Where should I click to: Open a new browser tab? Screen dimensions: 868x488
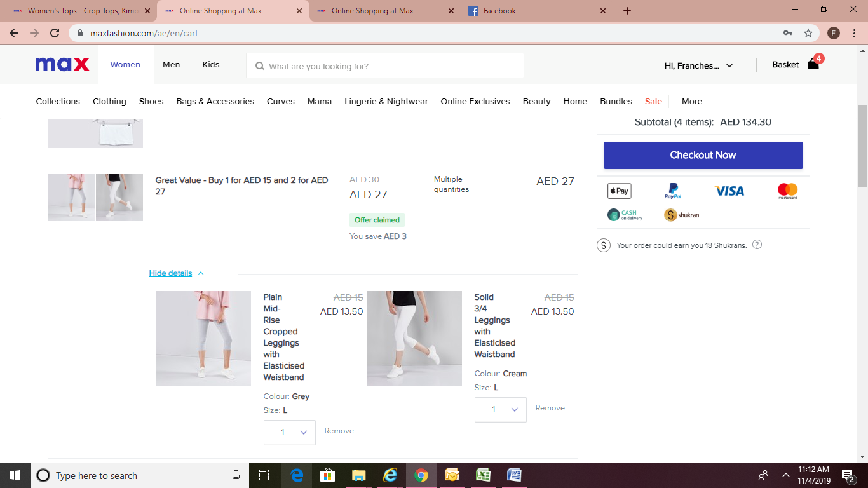(627, 11)
